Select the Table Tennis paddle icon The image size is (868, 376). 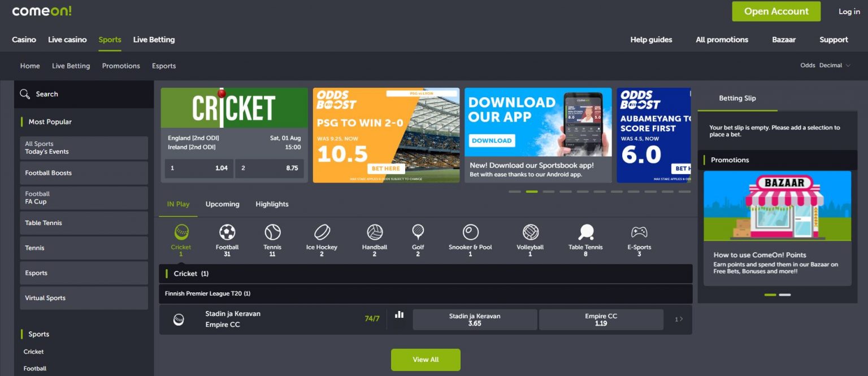tap(585, 232)
